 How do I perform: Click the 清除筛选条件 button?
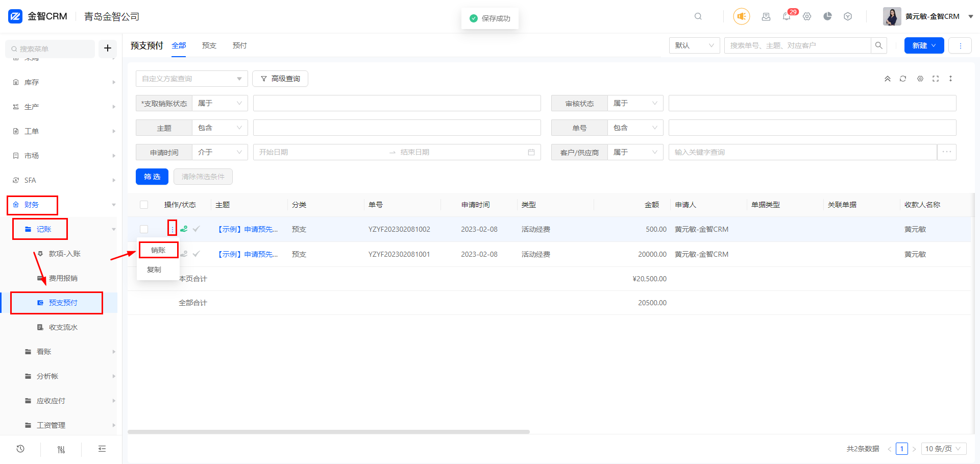tap(203, 177)
